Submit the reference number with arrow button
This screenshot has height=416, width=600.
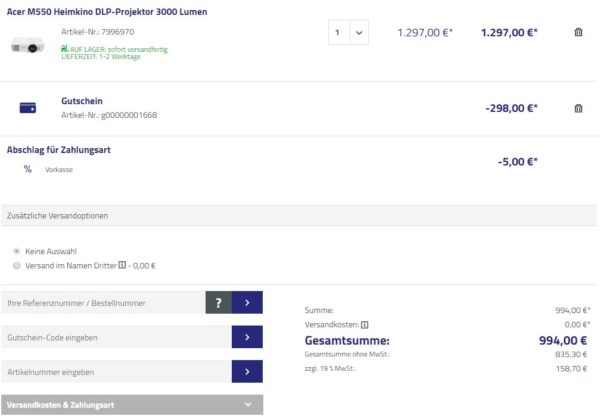[x=247, y=302]
